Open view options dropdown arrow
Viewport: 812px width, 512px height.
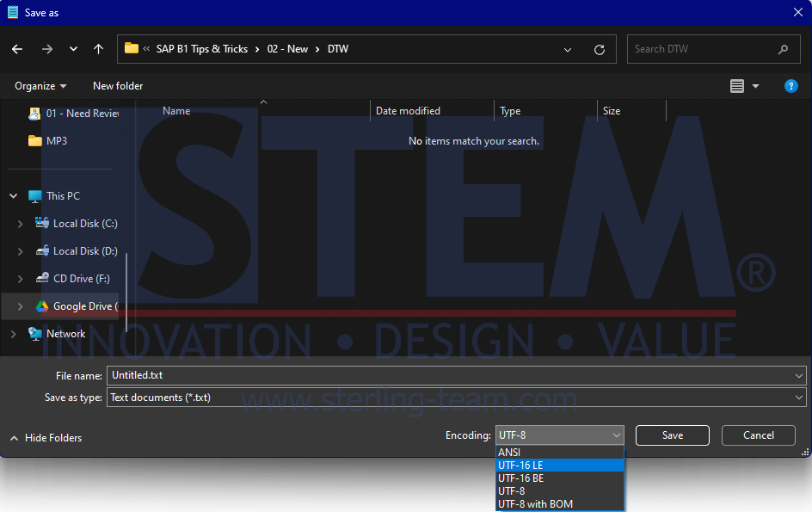[x=755, y=86]
